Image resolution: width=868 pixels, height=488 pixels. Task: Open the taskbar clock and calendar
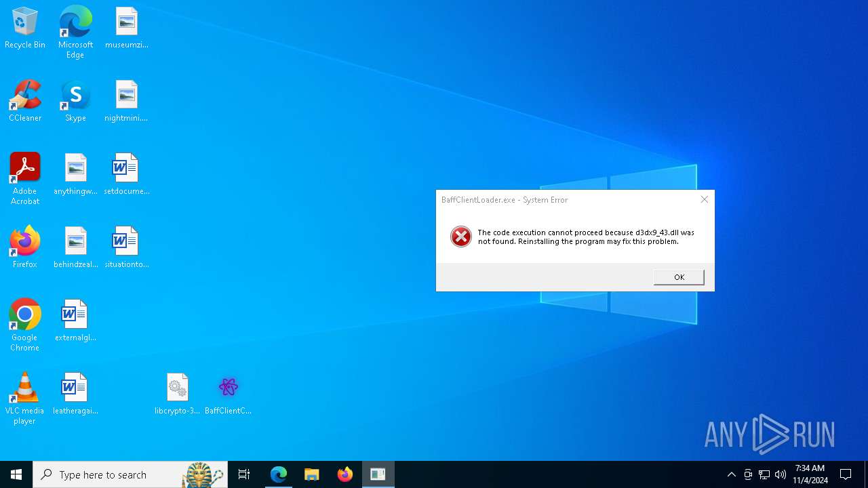(x=810, y=474)
